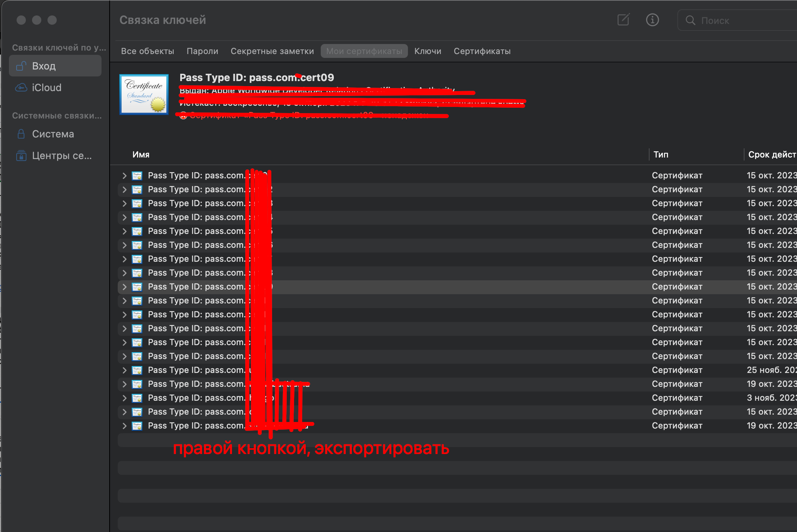Expand the certificate row expiring 25 нояб.
This screenshot has height=532, width=797.
tap(124, 370)
